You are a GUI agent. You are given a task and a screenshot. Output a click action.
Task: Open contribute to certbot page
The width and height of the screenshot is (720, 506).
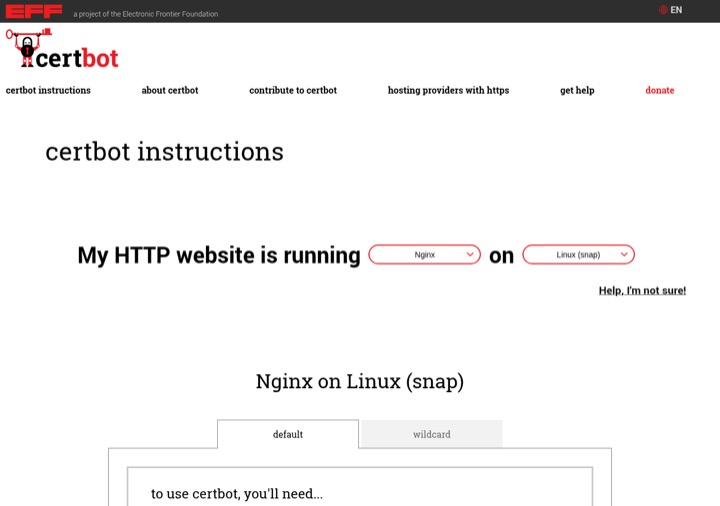coord(293,90)
